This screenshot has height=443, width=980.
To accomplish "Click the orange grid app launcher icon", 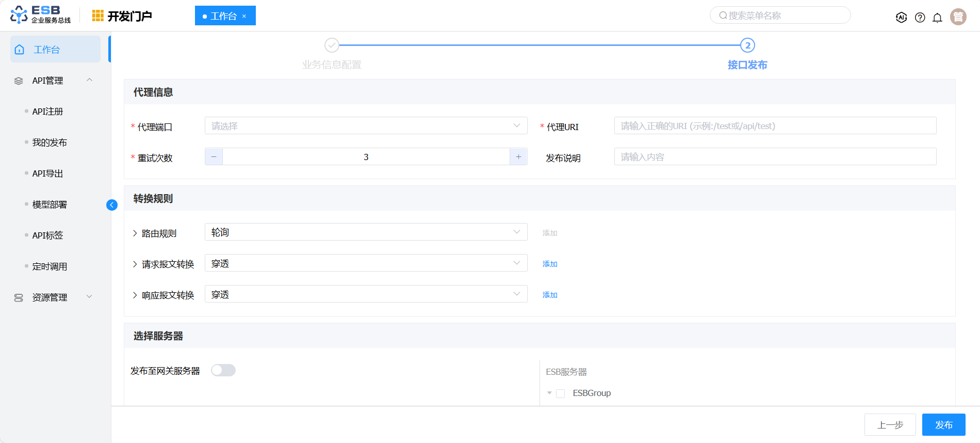I will point(97,16).
